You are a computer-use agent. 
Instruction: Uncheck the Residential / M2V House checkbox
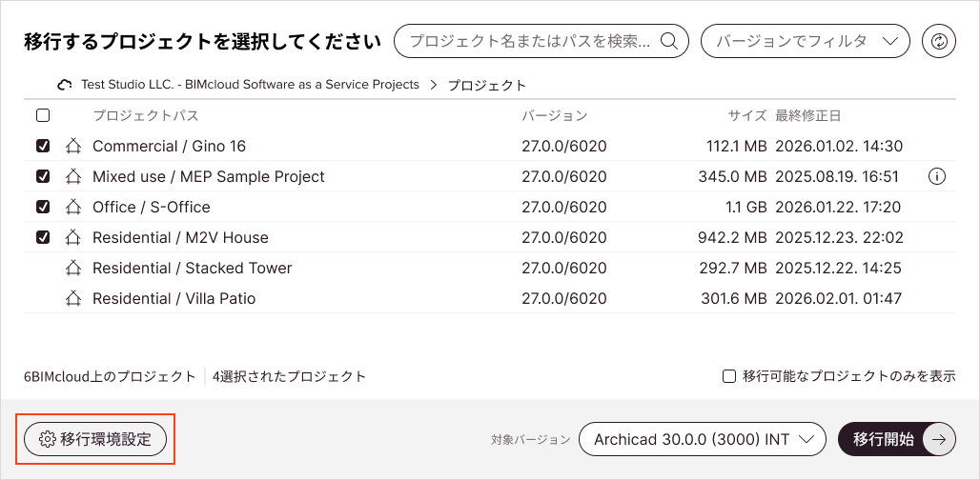(x=43, y=237)
